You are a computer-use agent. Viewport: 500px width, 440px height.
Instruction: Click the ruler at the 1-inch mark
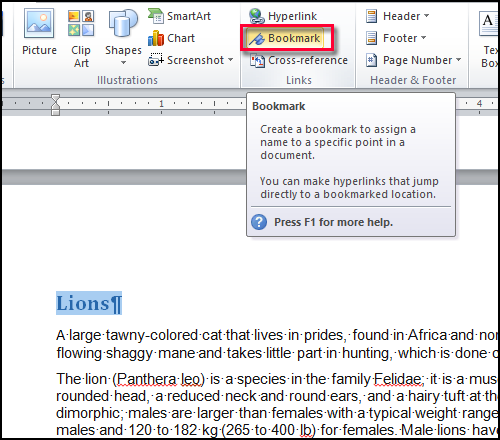pos(161,104)
